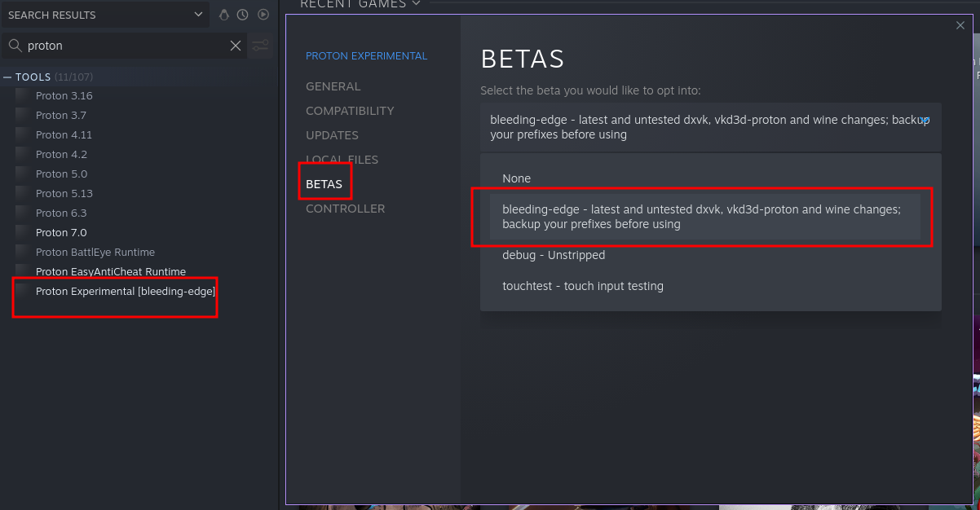
Task: Open advanced filter sliders icon
Action: [260, 46]
